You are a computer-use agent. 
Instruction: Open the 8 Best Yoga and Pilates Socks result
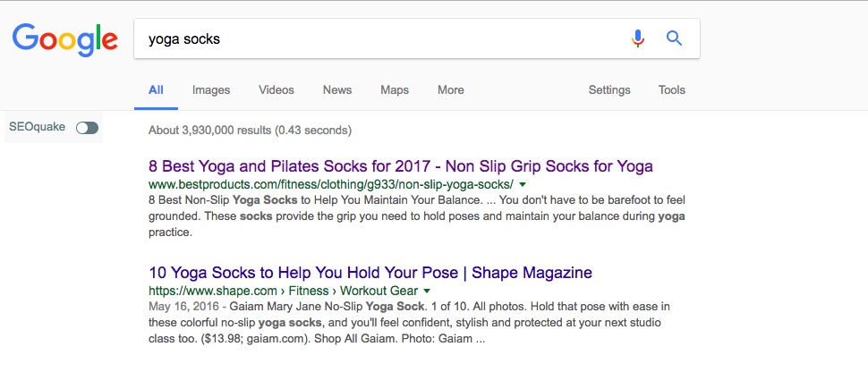coord(401,166)
